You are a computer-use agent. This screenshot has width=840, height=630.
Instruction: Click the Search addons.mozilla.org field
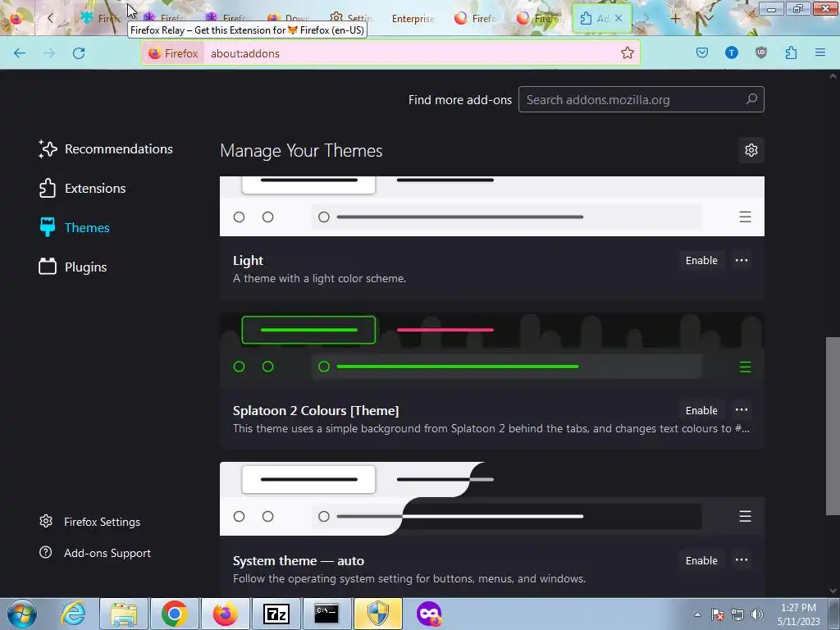[x=641, y=99]
